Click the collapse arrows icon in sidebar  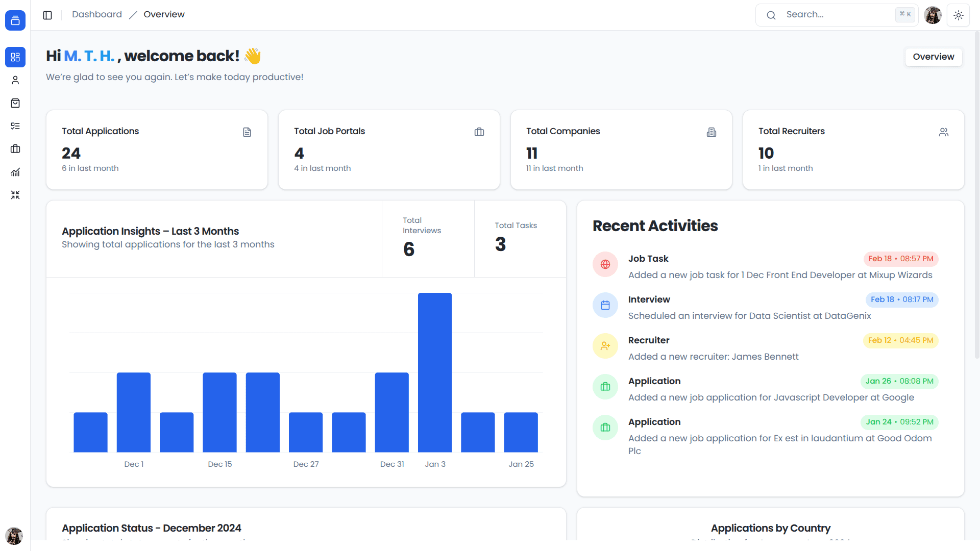click(x=15, y=195)
